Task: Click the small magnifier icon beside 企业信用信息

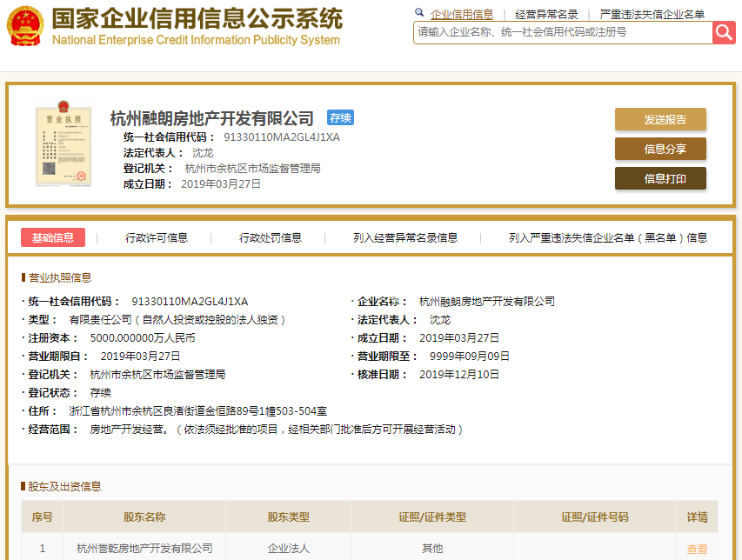Action: coord(418,12)
